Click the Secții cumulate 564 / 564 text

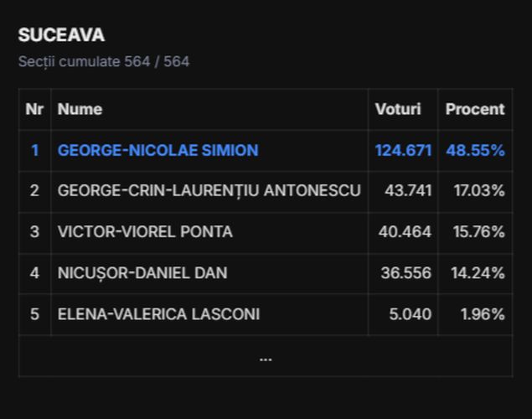[x=104, y=62]
